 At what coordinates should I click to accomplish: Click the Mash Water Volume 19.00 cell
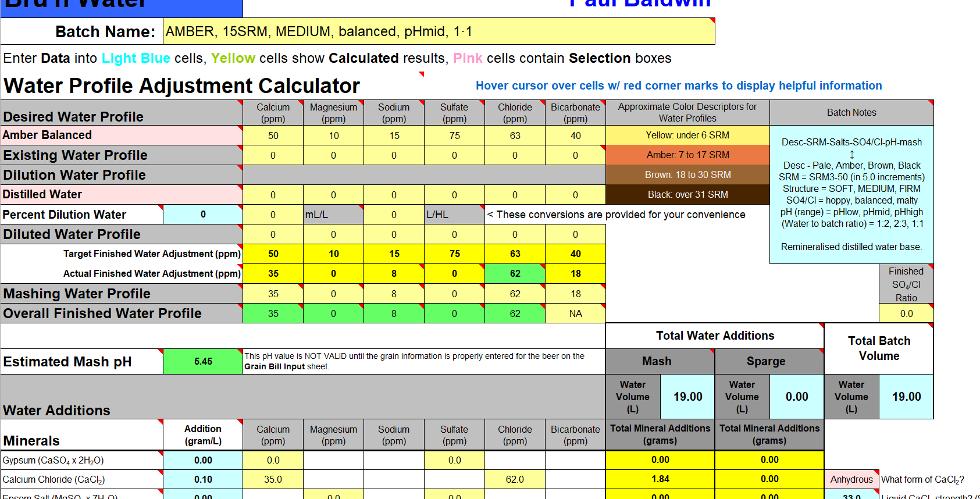click(687, 397)
